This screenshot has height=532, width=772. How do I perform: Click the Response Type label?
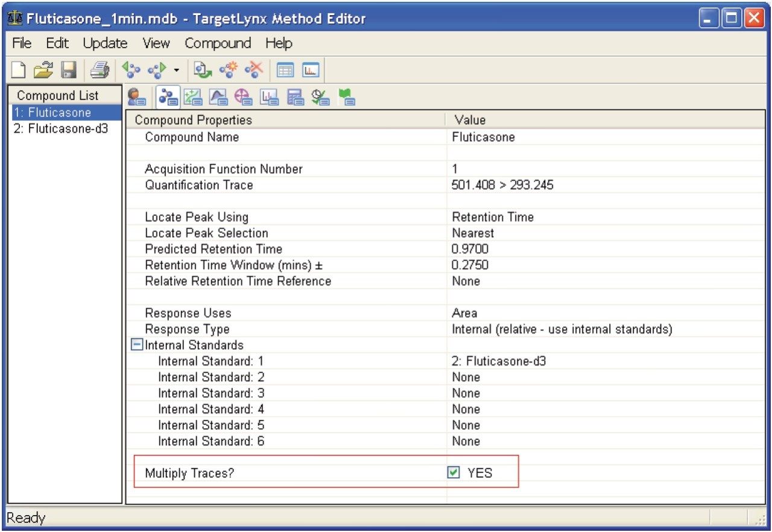pyautogui.click(x=188, y=329)
